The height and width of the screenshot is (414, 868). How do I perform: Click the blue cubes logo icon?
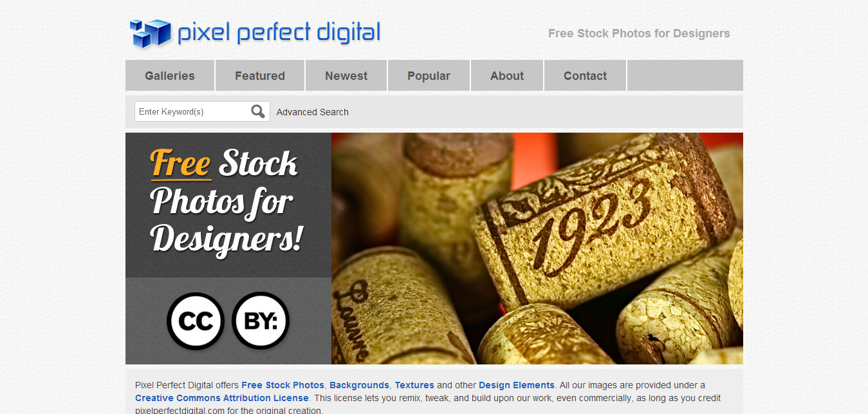pyautogui.click(x=151, y=33)
